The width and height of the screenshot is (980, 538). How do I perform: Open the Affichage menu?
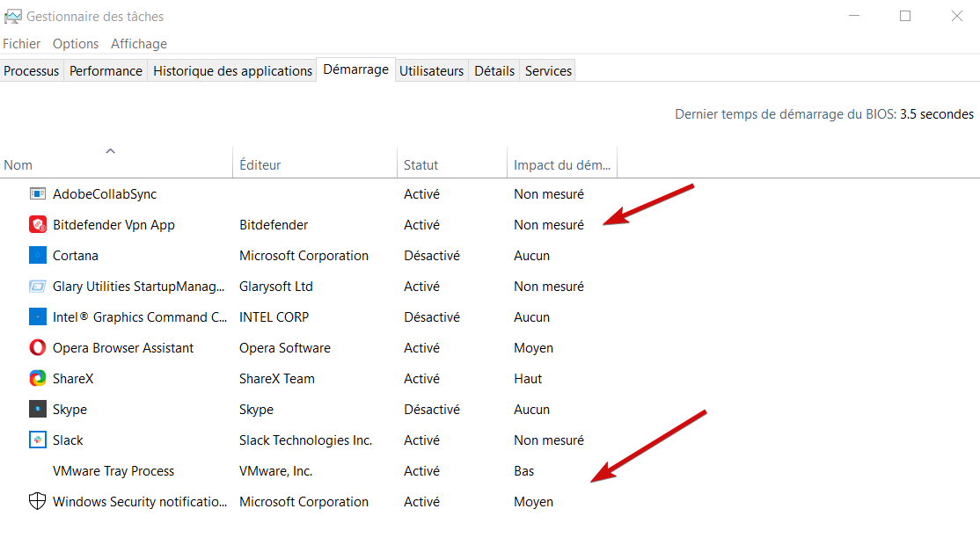[x=139, y=44]
